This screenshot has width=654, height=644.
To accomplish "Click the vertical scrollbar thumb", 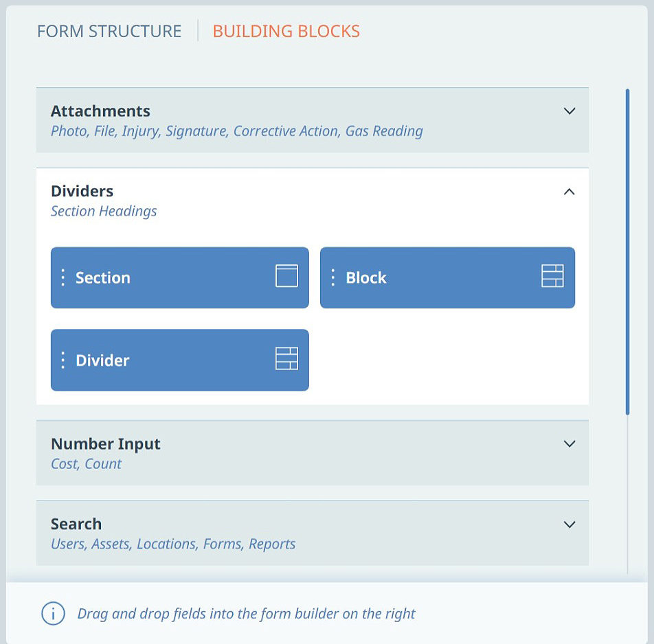I will 627,252.
